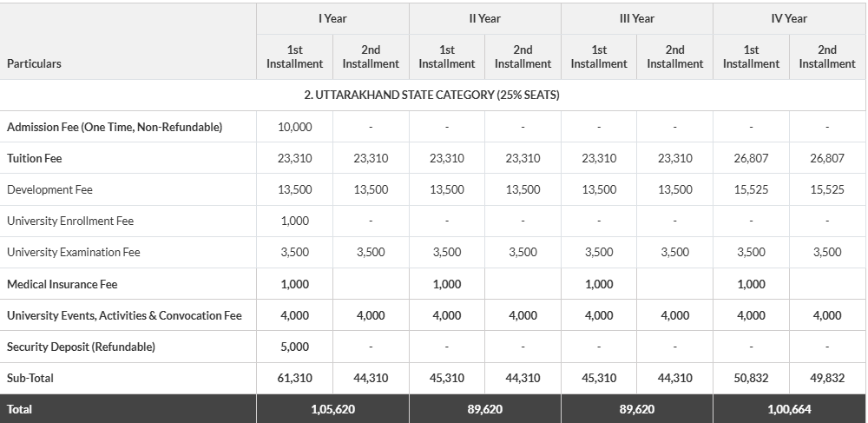Select the II Year column header
Viewport: 868px width, 423px height.
[484, 18]
